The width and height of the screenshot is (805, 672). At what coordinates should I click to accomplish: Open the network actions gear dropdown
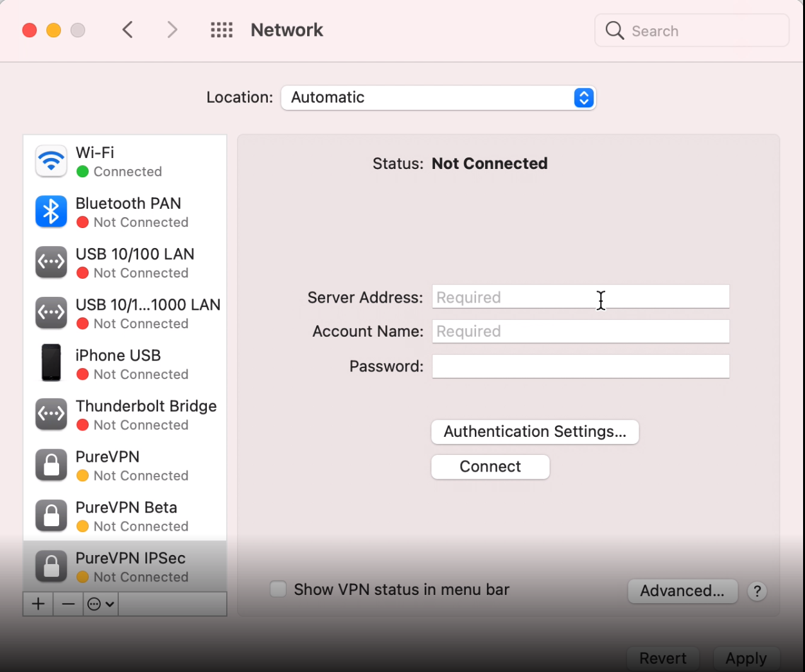pos(100,603)
